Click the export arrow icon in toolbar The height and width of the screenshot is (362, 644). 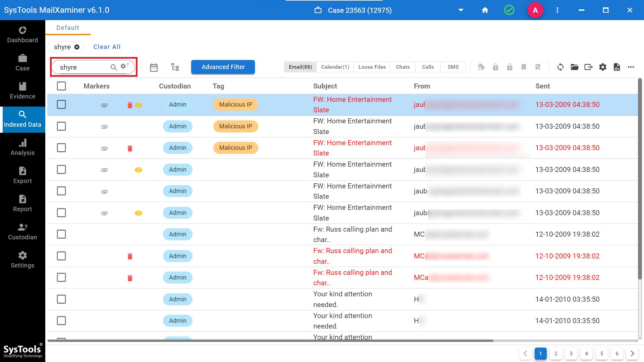click(589, 67)
